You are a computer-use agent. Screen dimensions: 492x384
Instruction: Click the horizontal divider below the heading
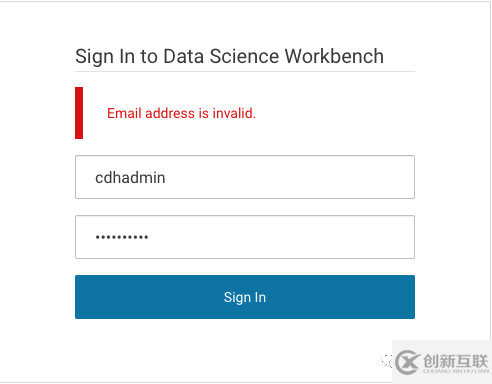click(245, 71)
